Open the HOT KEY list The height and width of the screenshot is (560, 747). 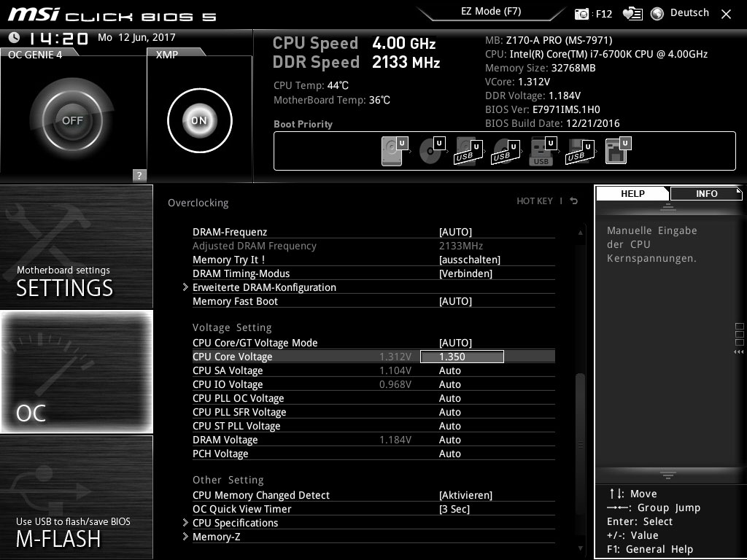tap(535, 201)
